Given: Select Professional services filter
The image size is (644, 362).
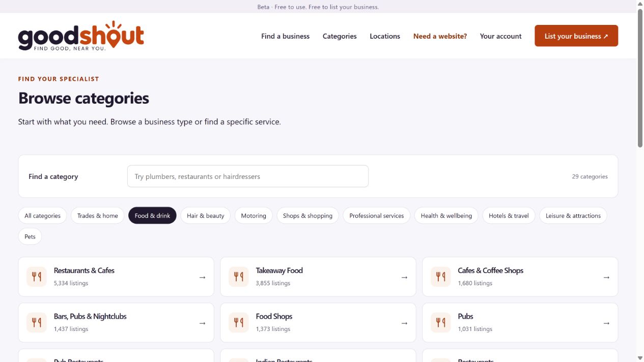Looking at the screenshot, I should (x=377, y=216).
